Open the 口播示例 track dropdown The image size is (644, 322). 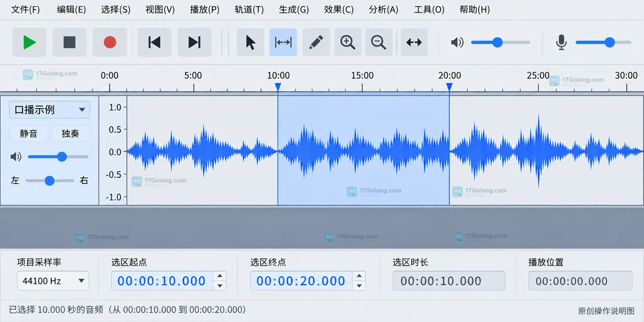click(49, 109)
